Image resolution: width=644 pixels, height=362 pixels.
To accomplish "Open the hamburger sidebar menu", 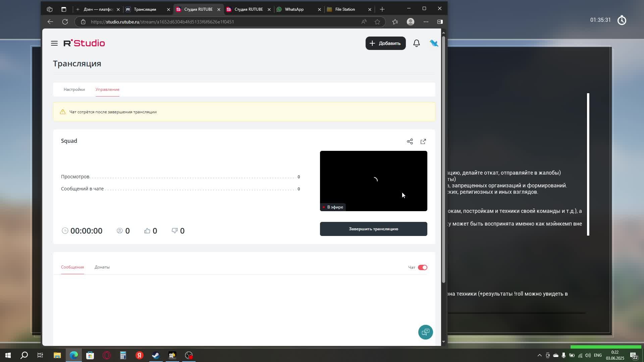I will coord(54,43).
